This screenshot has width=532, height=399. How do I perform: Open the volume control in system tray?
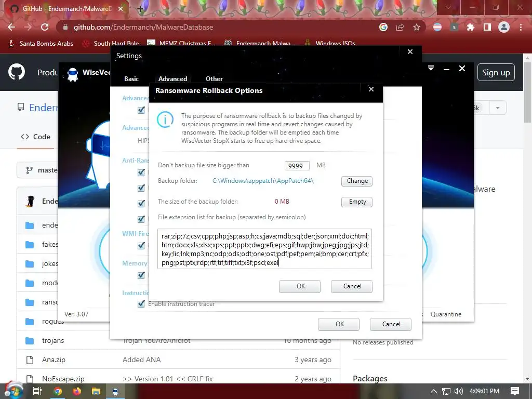click(x=458, y=391)
